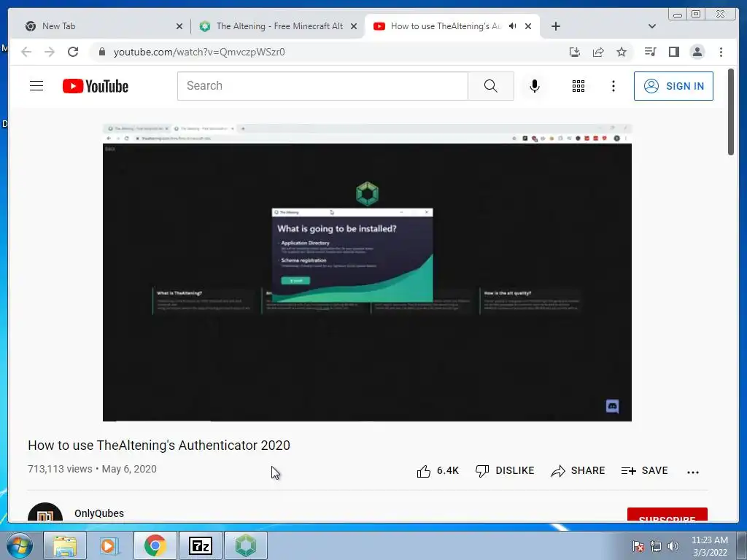Open the YouTube apps grid

(578, 86)
